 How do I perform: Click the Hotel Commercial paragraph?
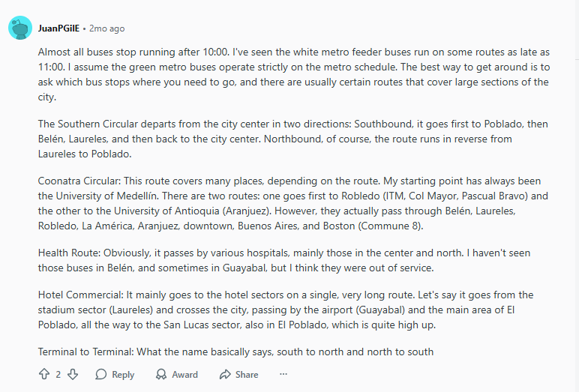point(294,309)
